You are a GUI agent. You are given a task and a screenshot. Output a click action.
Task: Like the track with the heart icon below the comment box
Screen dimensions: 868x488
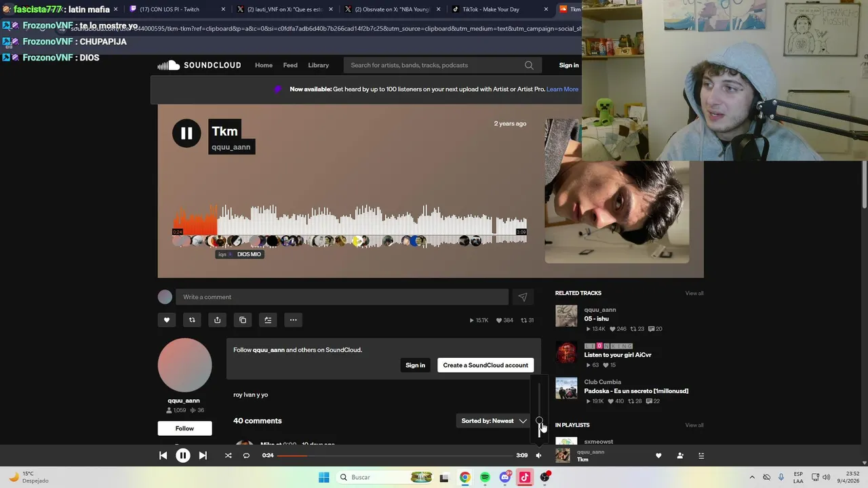coord(167,320)
